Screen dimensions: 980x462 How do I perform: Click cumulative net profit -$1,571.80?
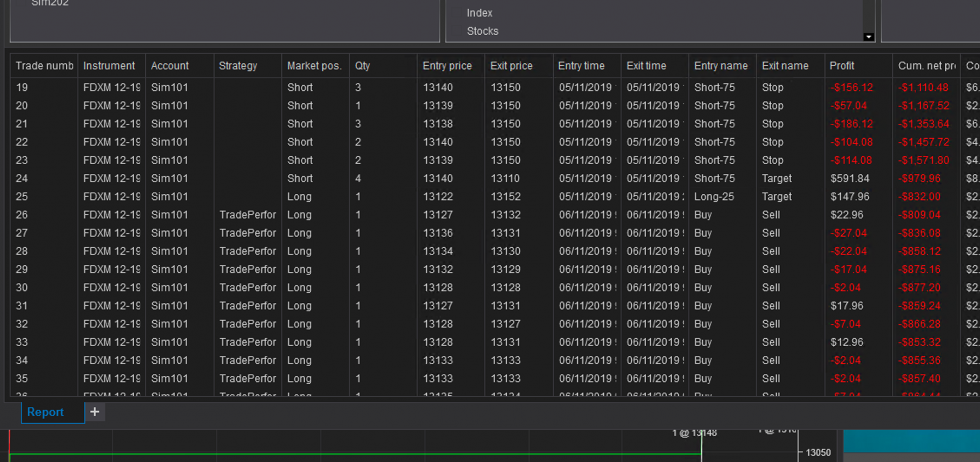(923, 161)
